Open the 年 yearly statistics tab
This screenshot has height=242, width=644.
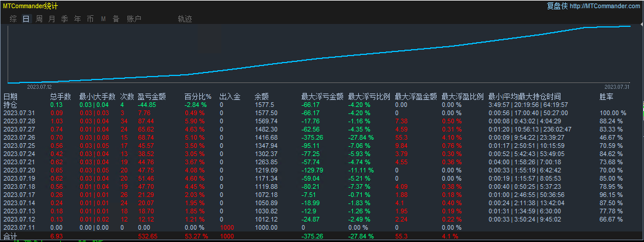click(x=77, y=19)
